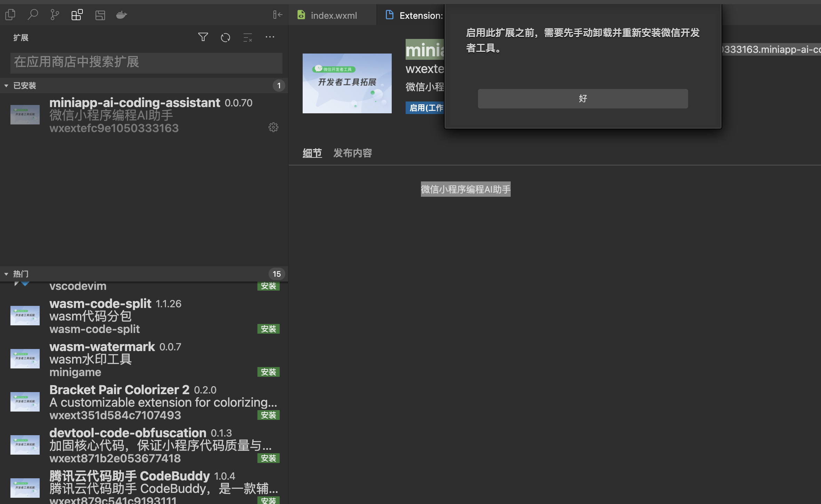Clear extension search results icon
Image resolution: width=821 pixels, height=504 pixels.
pos(248,37)
